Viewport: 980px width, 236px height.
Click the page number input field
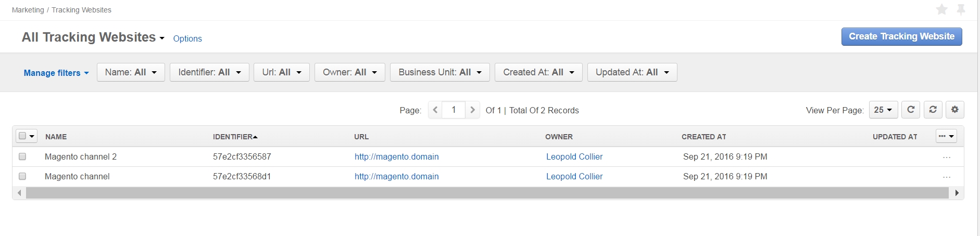[454, 110]
